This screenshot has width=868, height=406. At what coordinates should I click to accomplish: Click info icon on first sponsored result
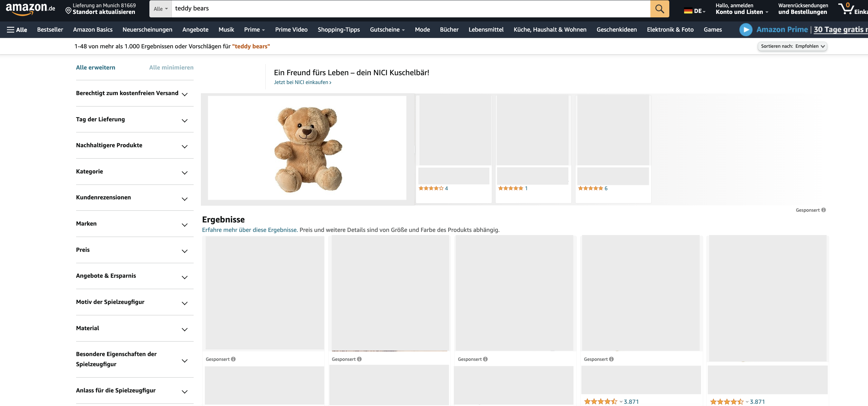click(x=233, y=359)
